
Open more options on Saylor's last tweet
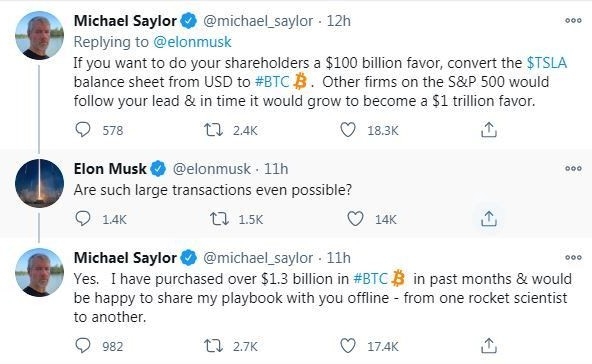(x=573, y=258)
